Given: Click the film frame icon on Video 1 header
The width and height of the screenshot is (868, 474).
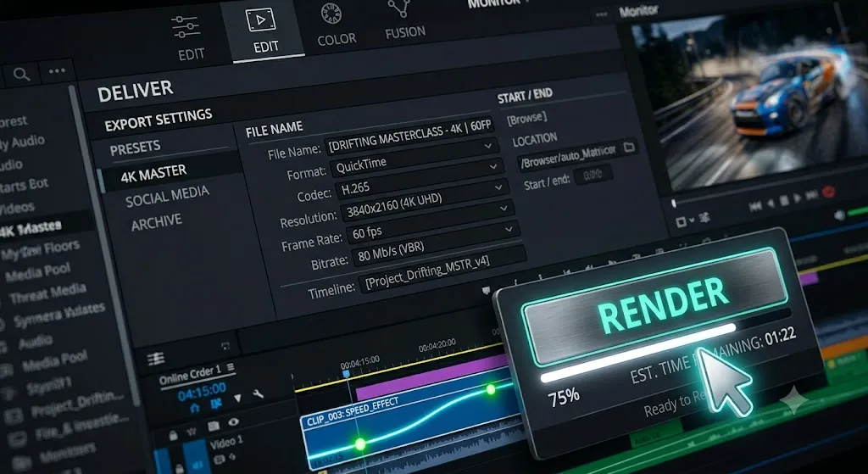Looking at the screenshot, I should coord(214,427).
